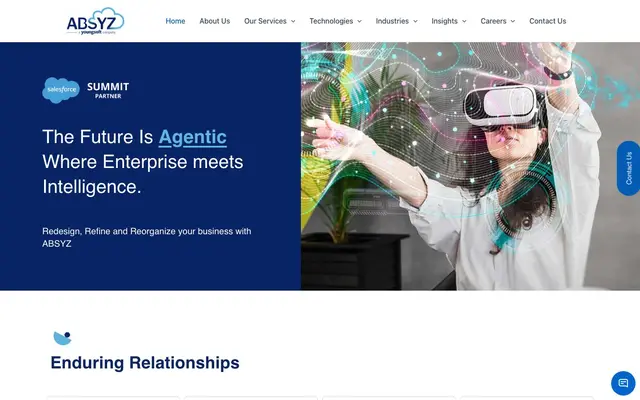Open the chat widget icon

pos(623,383)
